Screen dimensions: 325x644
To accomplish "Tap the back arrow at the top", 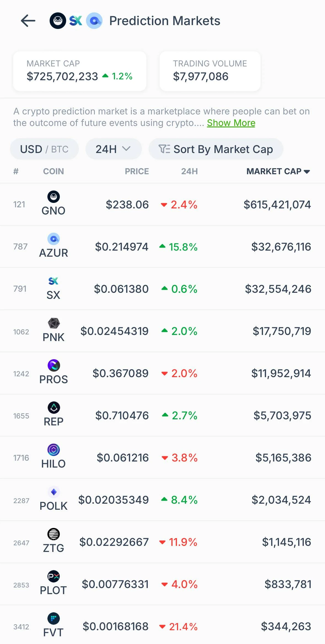I will [28, 21].
